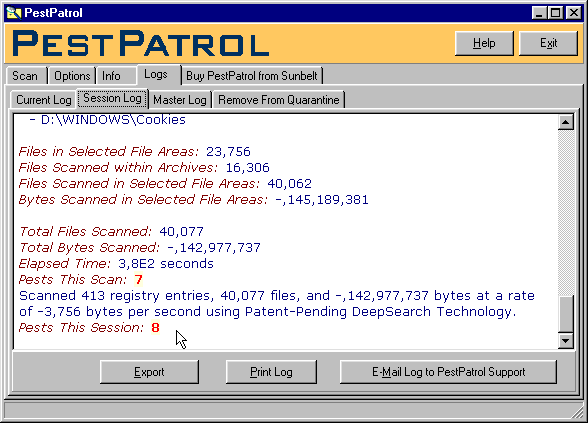The image size is (588, 423).
Task: Export the session log
Action: tap(149, 372)
